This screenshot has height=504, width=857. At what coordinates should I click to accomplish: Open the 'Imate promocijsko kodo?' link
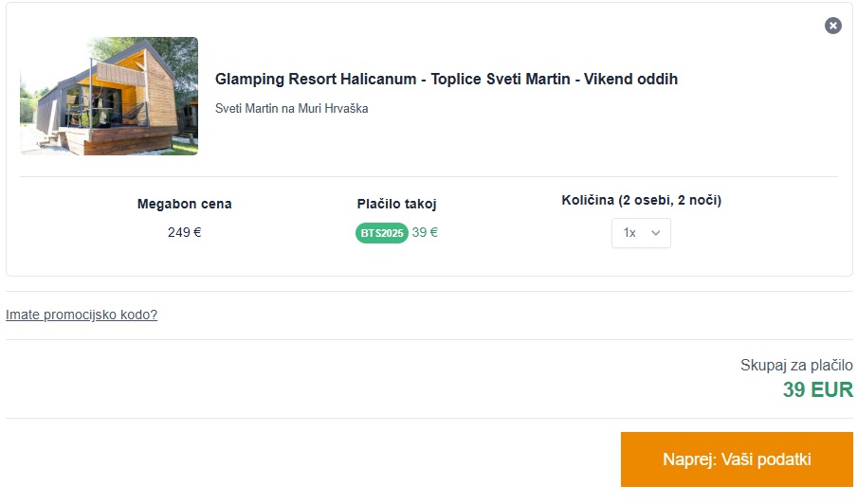pyautogui.click(x=82, y=315)
